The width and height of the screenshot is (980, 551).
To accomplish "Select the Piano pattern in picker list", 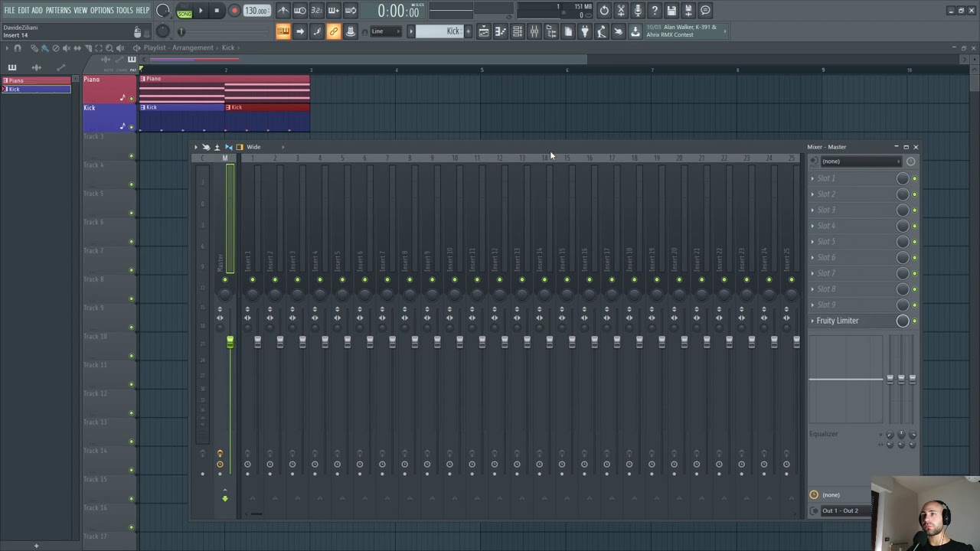I will click(x=36, y=80).
